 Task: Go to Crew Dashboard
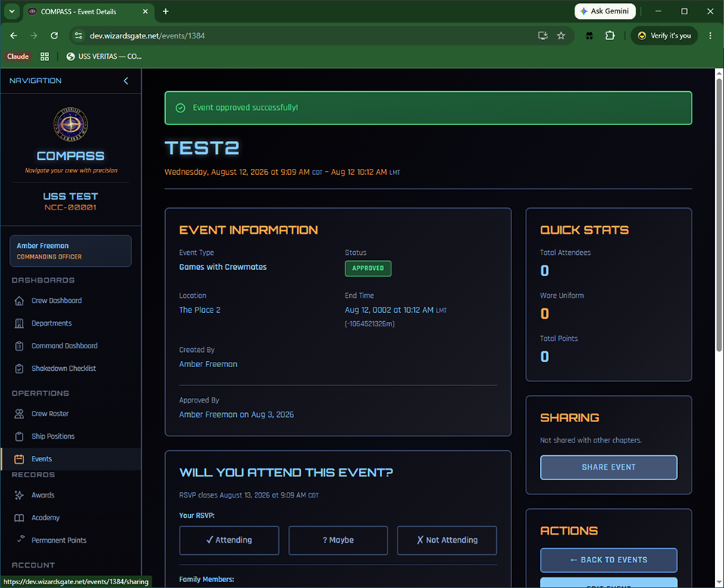pyautogui.click(x=57, y=301)
